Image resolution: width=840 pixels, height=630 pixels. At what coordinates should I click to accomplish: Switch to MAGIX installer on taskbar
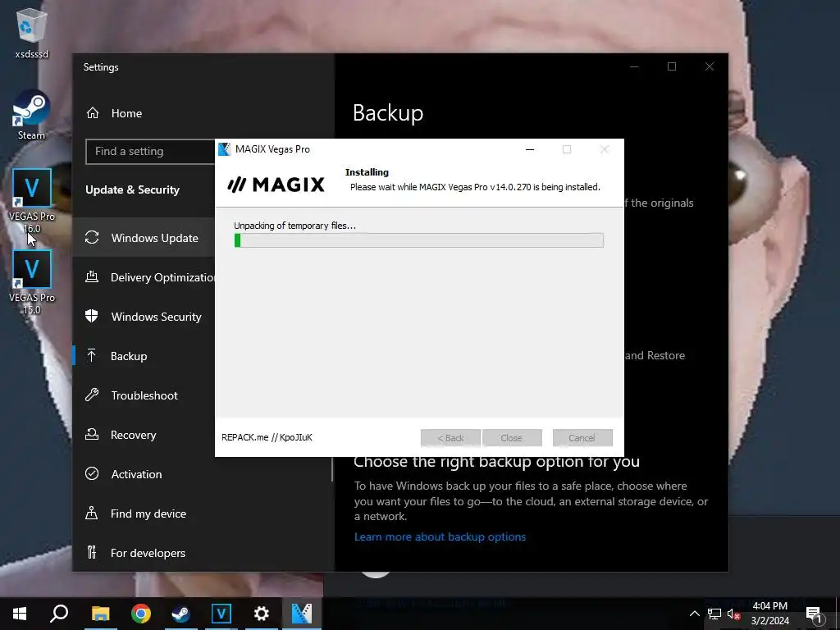coord(302,614)
